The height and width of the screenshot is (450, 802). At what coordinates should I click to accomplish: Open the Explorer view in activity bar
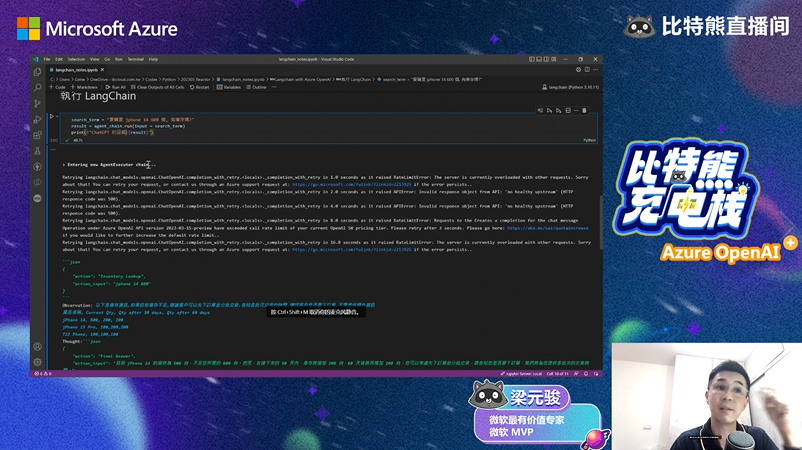(37, 73)
